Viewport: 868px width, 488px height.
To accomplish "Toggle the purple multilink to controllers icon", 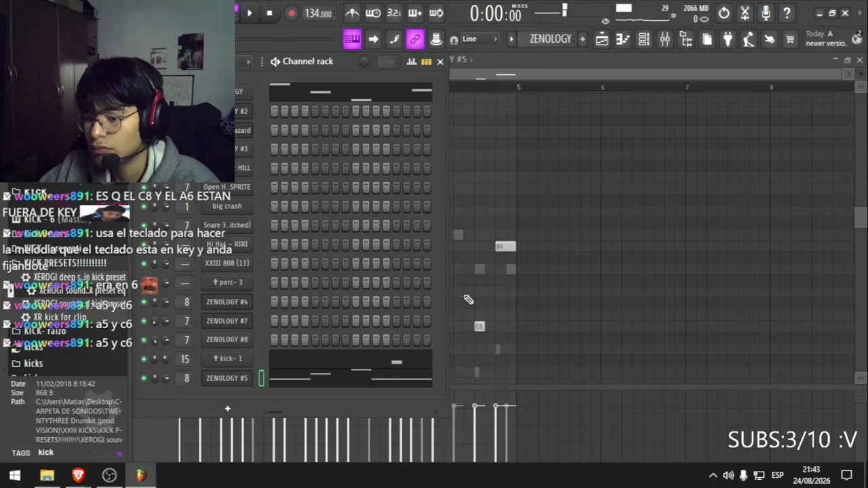I will tap(415, 39).
